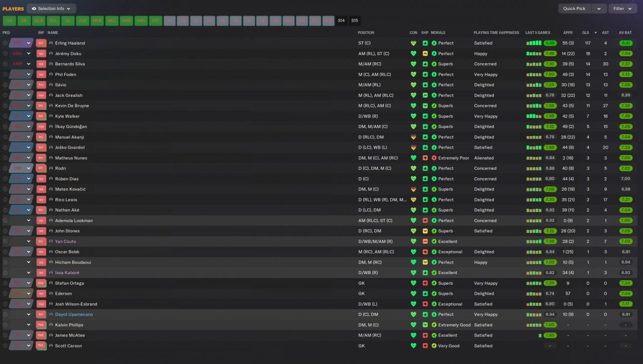This screenshot has width=643, height=364.
Task: Select the DM position slot
Action: pos(82,21)
